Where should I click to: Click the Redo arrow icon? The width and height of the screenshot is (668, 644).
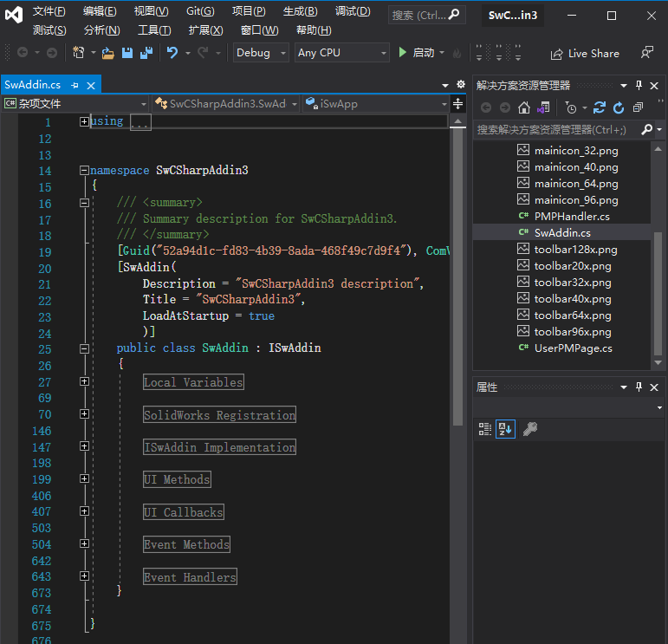204,52
